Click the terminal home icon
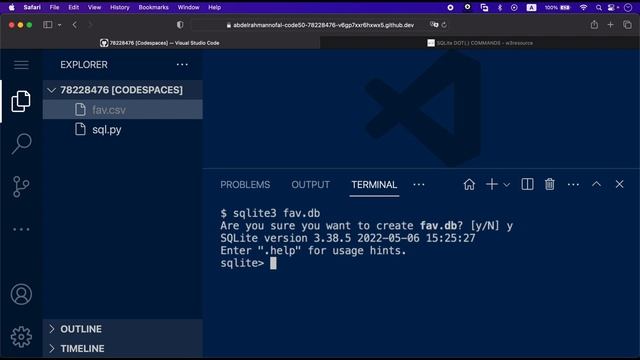 coord(469,184)
